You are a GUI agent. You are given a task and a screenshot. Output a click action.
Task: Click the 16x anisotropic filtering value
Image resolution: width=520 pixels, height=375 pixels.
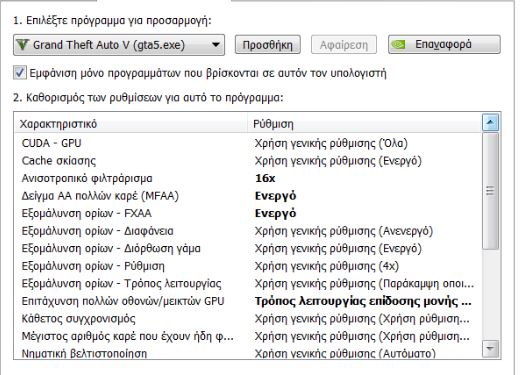pos(265,178)
